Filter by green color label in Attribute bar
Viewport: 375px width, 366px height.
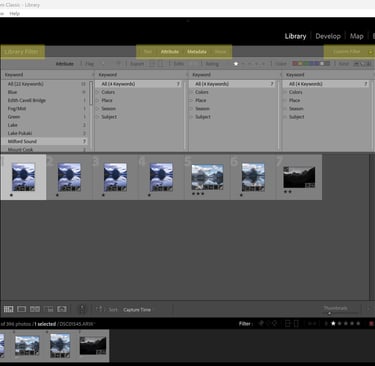(x=306, y=64)
